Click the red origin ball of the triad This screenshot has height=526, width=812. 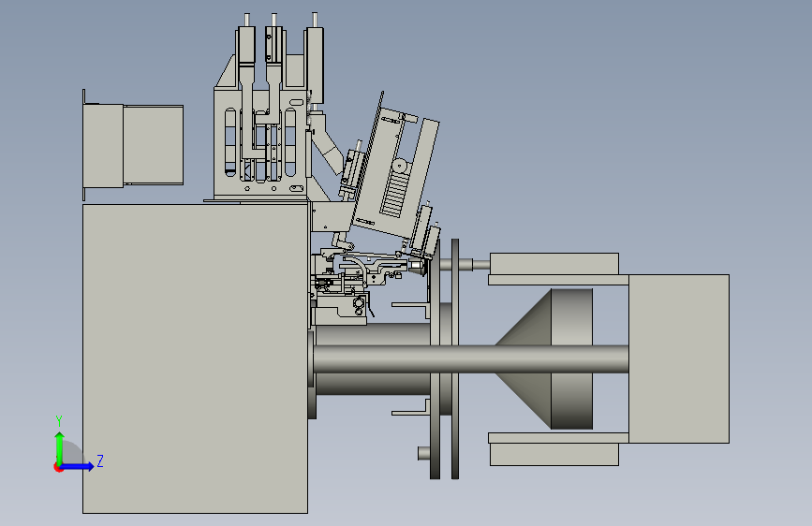pos(58,467)
